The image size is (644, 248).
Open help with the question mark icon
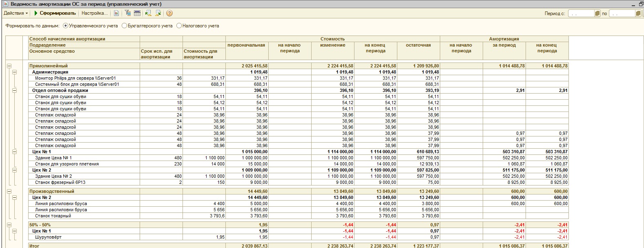tap(169, 13)
